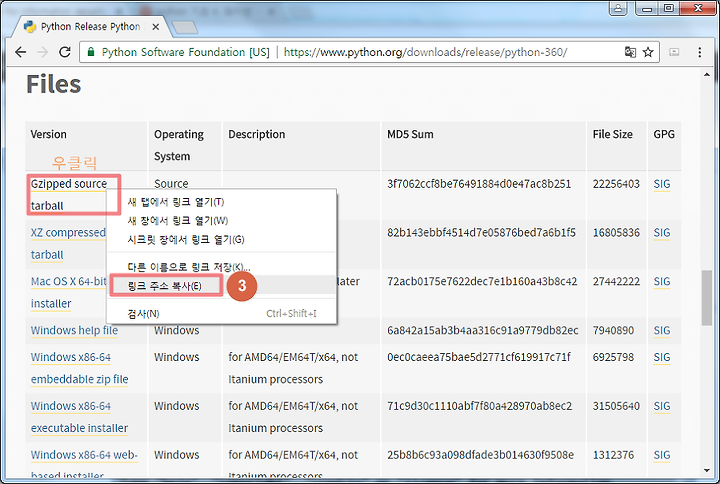
Task: Reload the Python release page
Action: tap(65, 52)
